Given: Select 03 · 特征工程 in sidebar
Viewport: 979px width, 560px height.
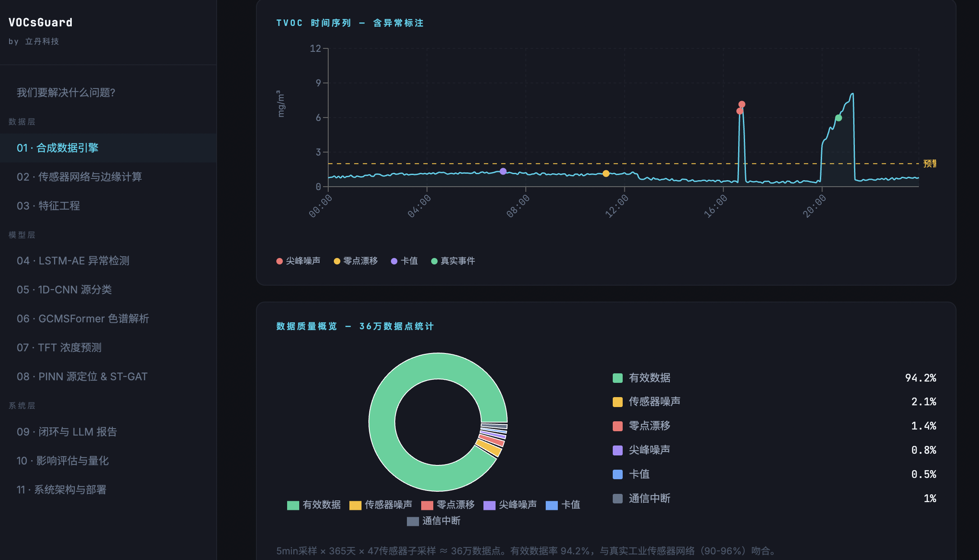Looking at the screenshot, I should click(48, 206).
